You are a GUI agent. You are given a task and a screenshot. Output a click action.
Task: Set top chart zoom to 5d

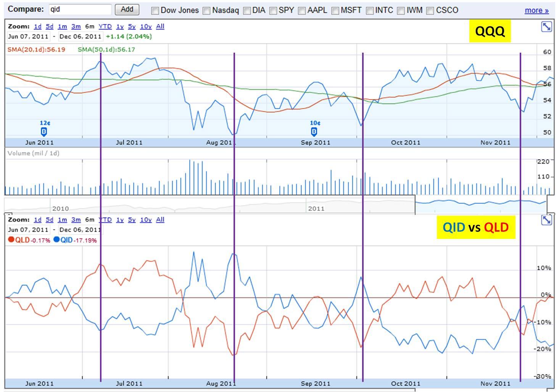(50, 26)
